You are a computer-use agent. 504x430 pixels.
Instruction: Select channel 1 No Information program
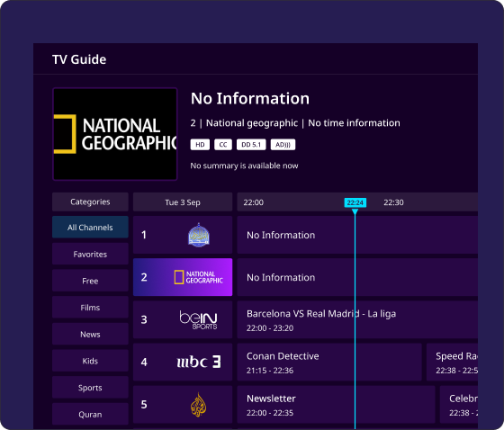coord(357,235)
